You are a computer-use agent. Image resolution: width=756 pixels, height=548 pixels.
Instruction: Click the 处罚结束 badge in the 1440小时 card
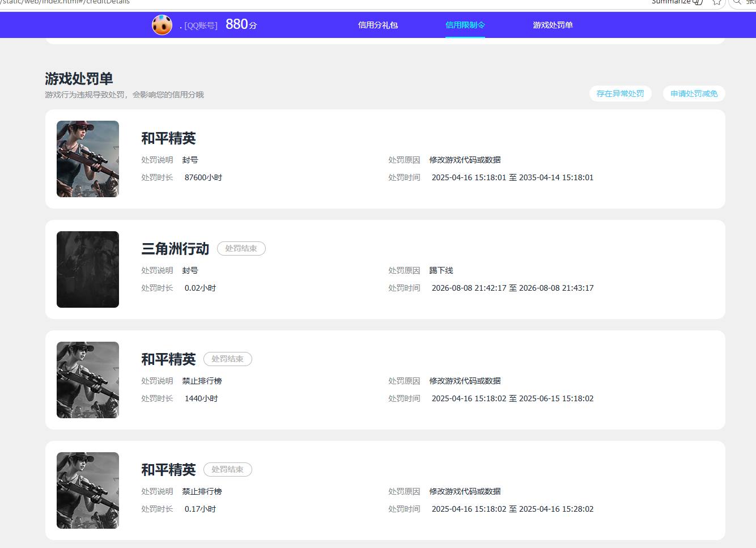click(228, 359)
